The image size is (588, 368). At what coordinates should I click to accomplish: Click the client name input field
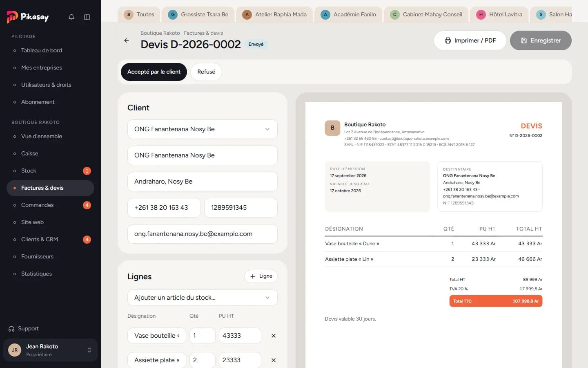pos(203,155)
